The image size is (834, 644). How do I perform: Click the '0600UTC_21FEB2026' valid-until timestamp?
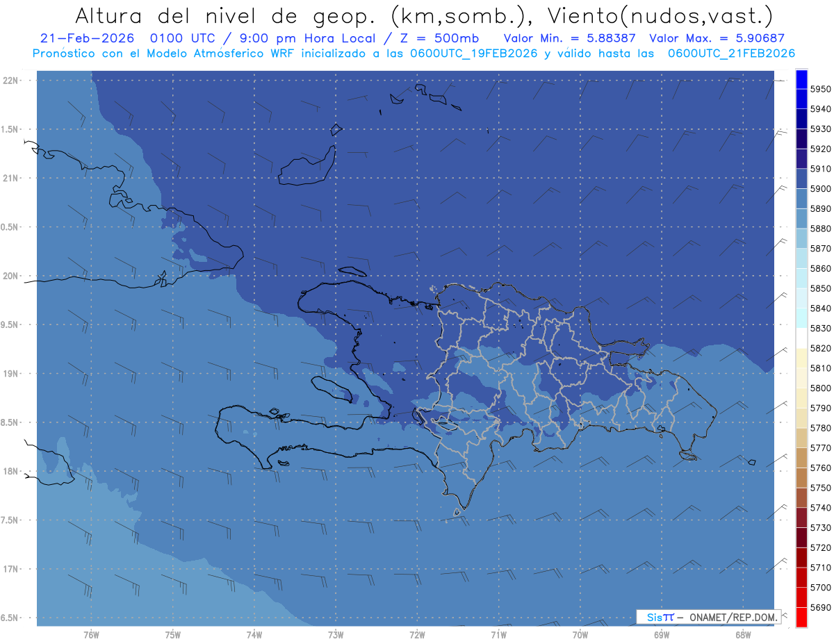(x=731, y=53)
